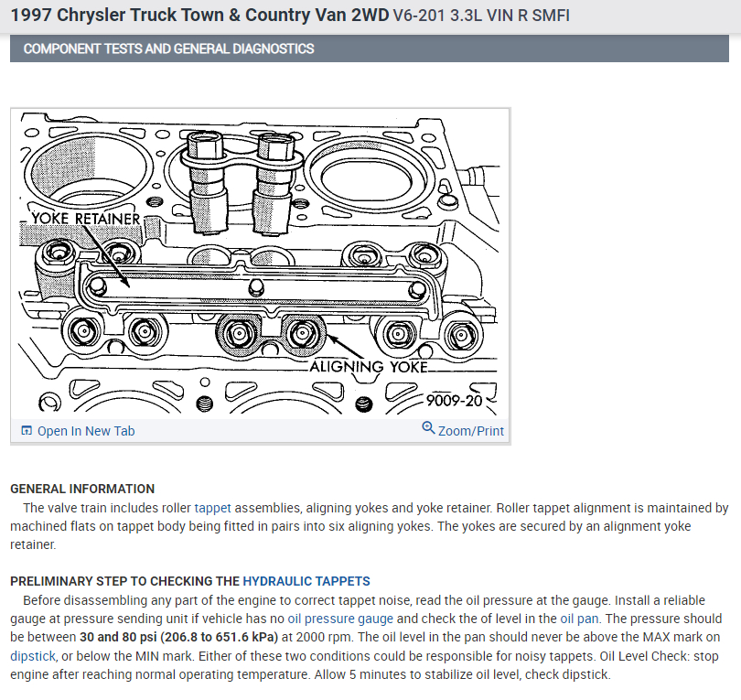This screenshot has width=741, height=700.
Task: Click the tappet alignment yoke diagram image
Action: 260,264
